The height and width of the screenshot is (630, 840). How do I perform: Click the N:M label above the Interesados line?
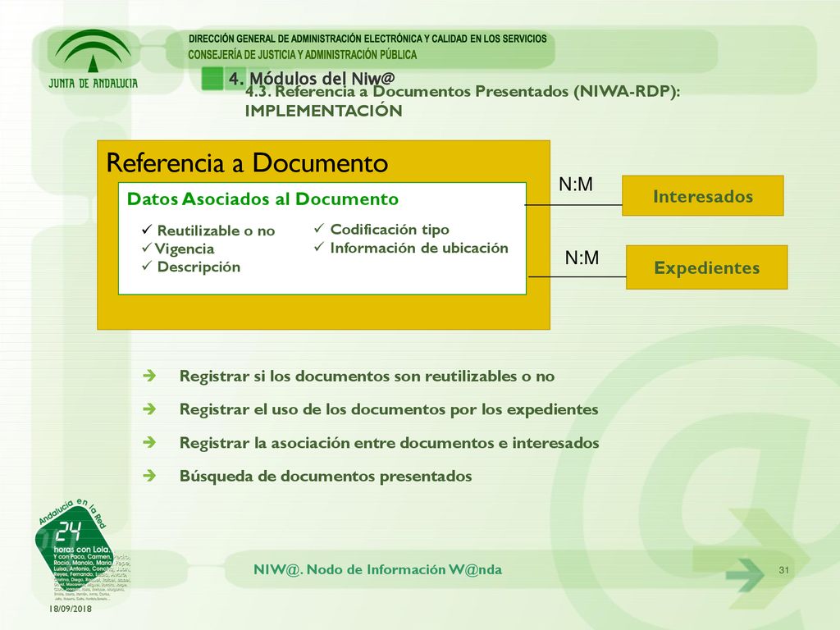tap(576, 185)
